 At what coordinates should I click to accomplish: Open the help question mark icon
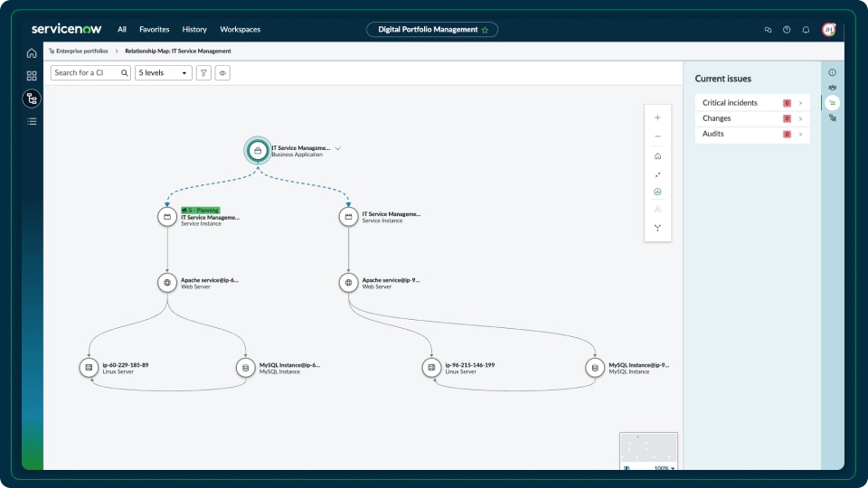(x=787, y=30)
